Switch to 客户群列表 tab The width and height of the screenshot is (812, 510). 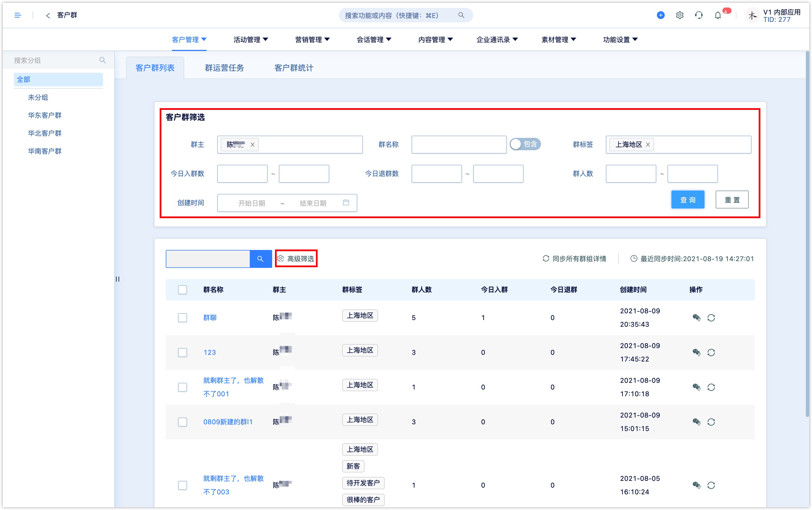click(x=155, y=68)
